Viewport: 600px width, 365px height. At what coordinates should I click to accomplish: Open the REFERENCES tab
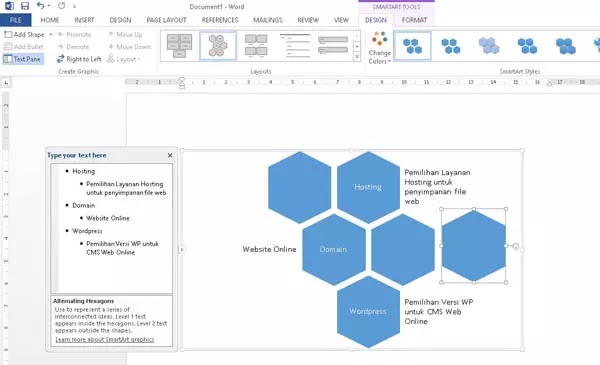[x=220, y=20]
